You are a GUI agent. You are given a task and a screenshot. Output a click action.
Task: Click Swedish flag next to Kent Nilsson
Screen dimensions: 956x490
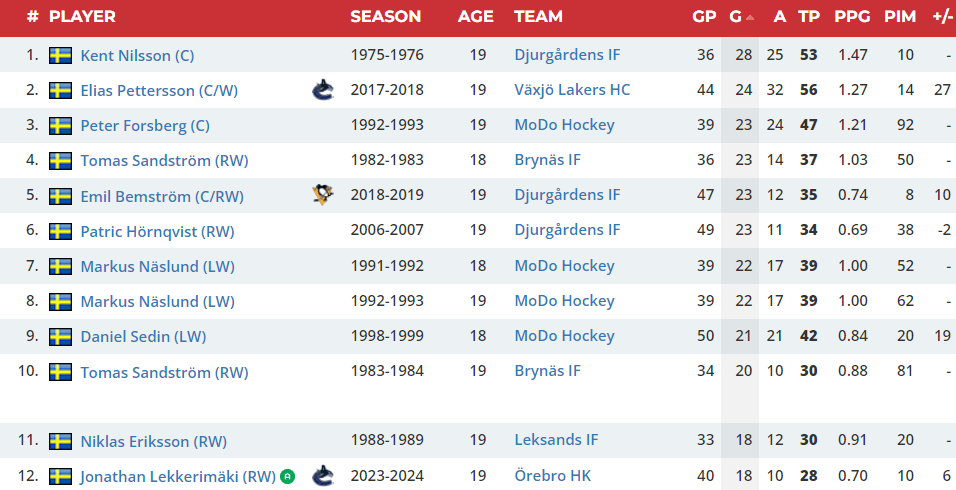61,55
